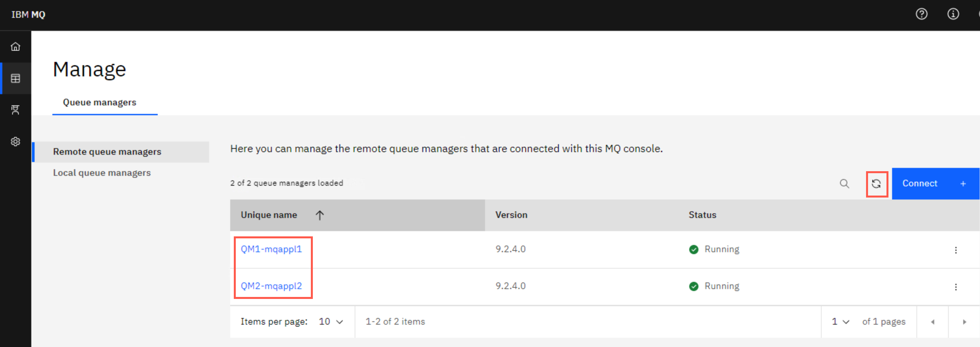Open the page number dropdown
Viewport: 980px width, 347px height.
tap(840, 322)
